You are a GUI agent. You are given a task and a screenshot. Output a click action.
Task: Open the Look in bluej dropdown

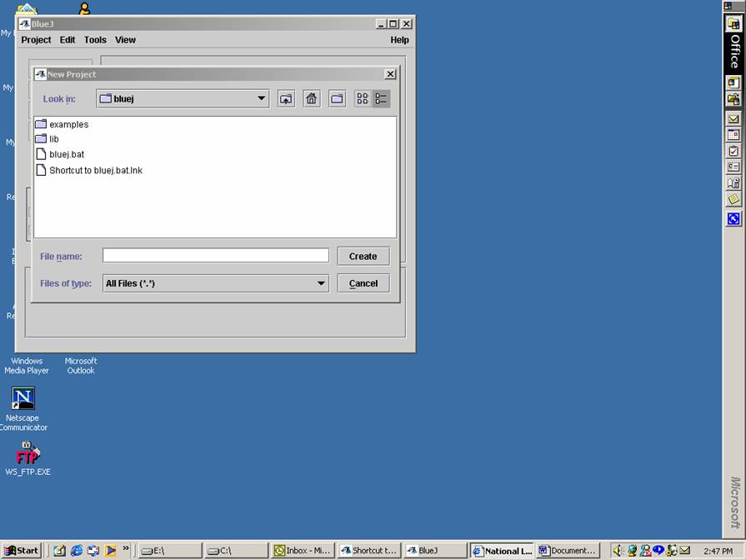click(x=183, y=98)
